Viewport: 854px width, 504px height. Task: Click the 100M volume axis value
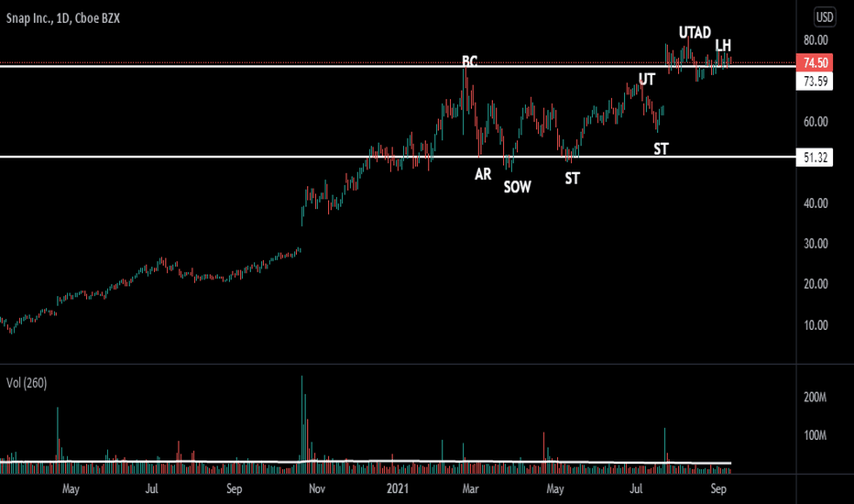click(815, 435)
